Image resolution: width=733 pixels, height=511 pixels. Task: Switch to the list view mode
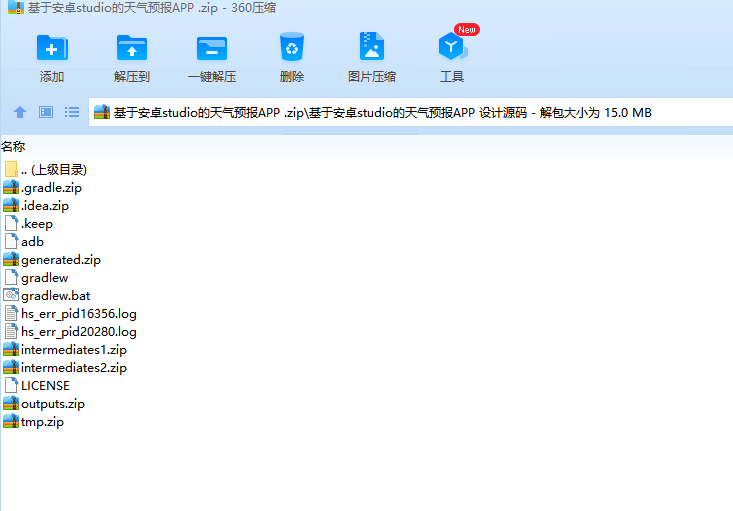click(x=72, y=112)
